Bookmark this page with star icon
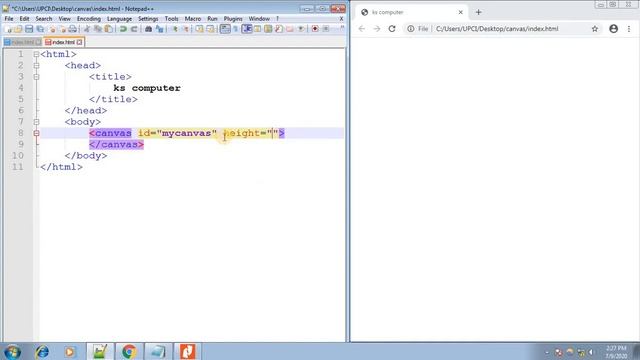The image size is (640, 360). 595,29
